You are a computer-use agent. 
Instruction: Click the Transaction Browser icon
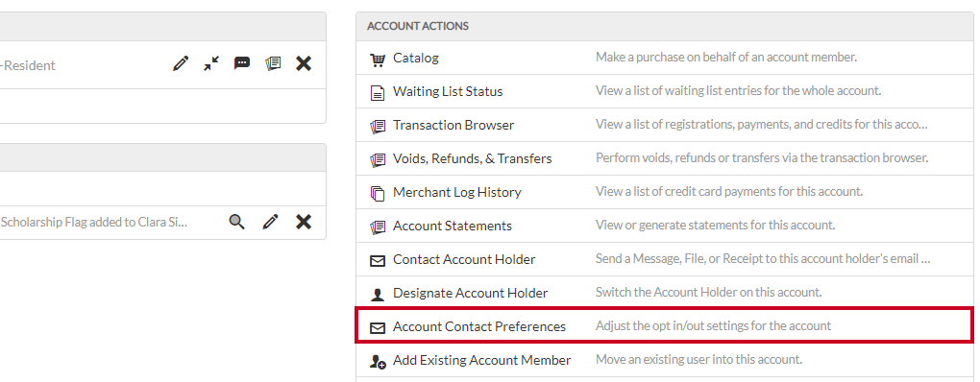point(378,127)
